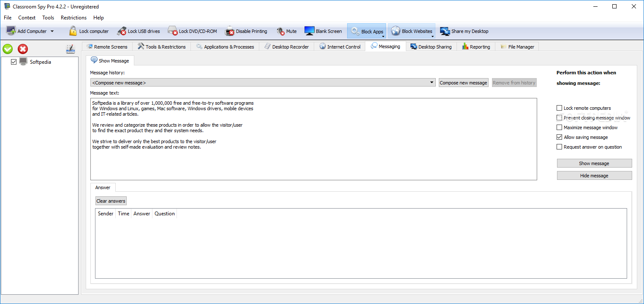Open the Internet Control tab

340,46
